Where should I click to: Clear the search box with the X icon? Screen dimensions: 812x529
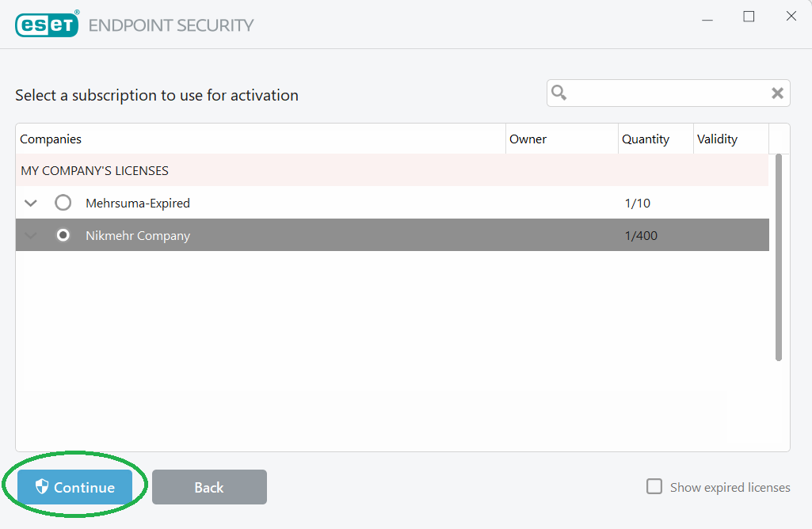[777, 93]
